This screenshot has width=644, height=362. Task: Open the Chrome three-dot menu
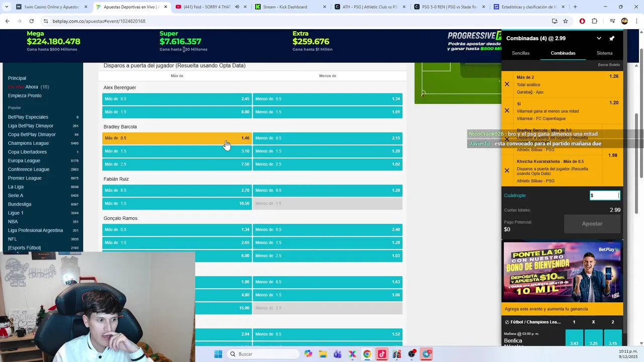click(636, 21)
